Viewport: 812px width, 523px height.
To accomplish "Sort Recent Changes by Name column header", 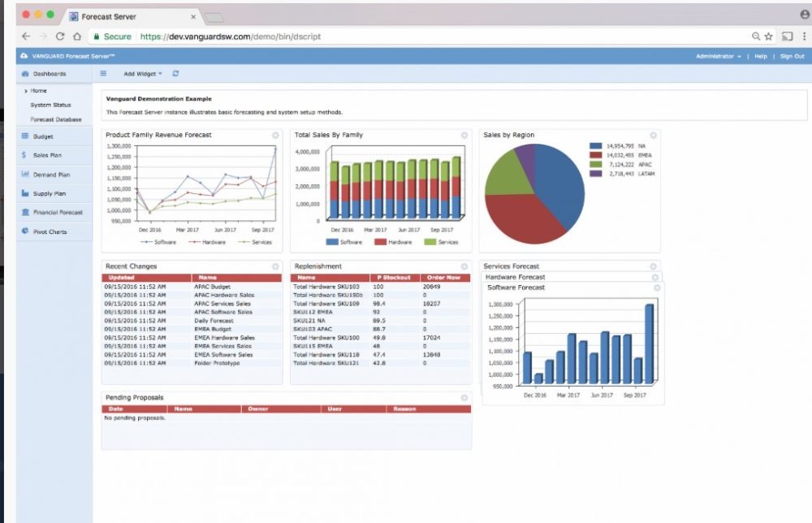I will pos(237,278).
